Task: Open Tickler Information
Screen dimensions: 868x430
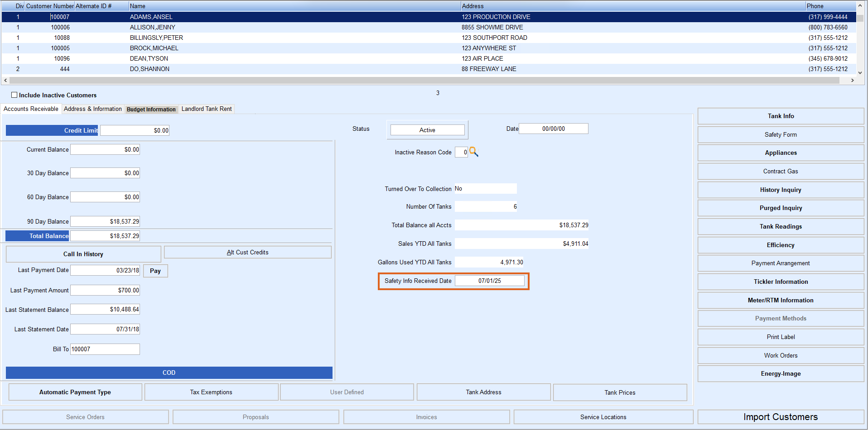Action: (780, 282)
